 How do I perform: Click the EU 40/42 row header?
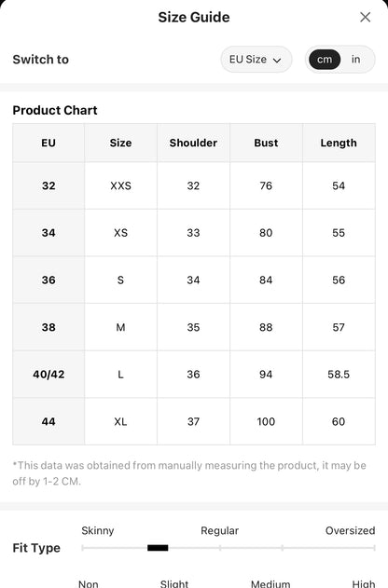pyautogui.click(x=48, y=375)
